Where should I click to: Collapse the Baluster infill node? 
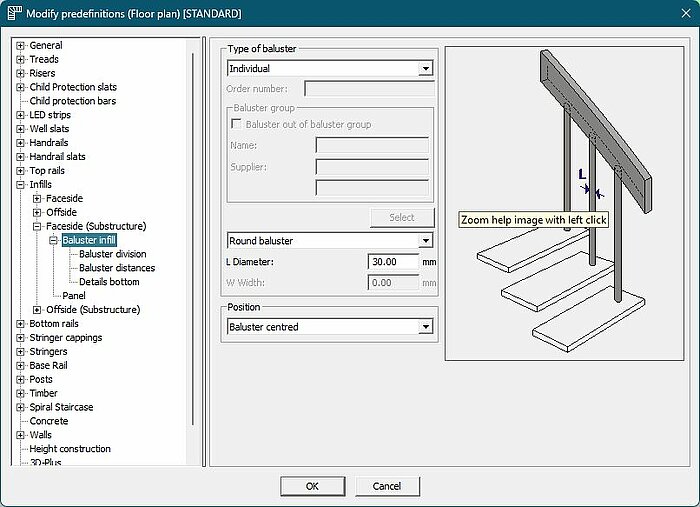tap(54, 240)
